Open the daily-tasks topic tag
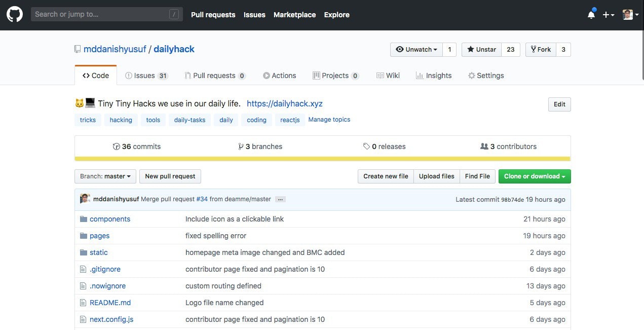The image size is (644, 330). click(190, 120)
